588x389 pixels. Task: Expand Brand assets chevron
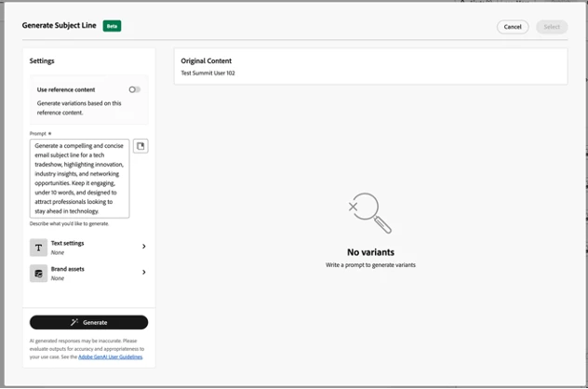[x=144, y=273]
